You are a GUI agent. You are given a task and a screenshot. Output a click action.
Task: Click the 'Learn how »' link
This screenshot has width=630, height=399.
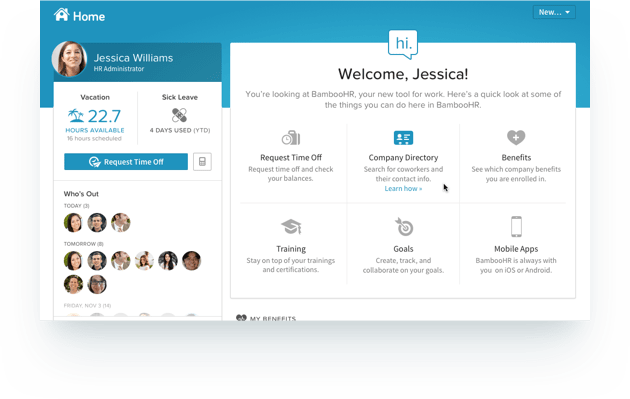(403, 188)
